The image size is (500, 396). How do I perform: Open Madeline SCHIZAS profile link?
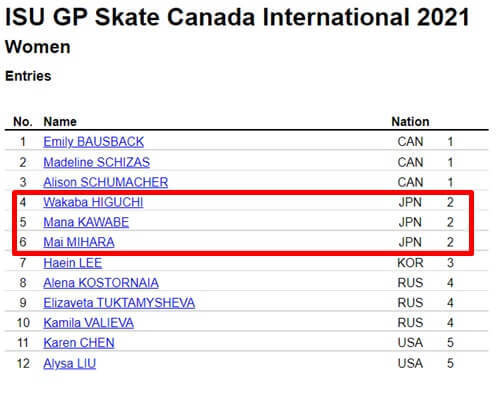pyautogui.click(x=97, y=162)
